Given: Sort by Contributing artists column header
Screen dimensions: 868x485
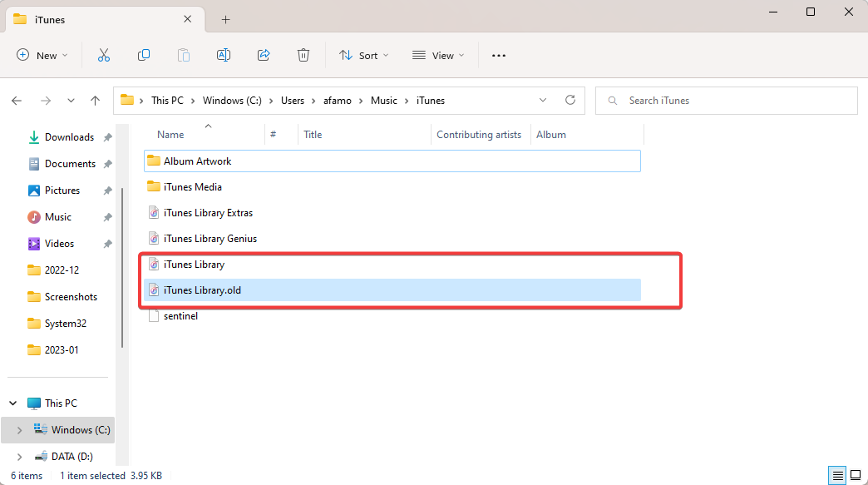Looking at the screenshot, I should click(479, 135).
